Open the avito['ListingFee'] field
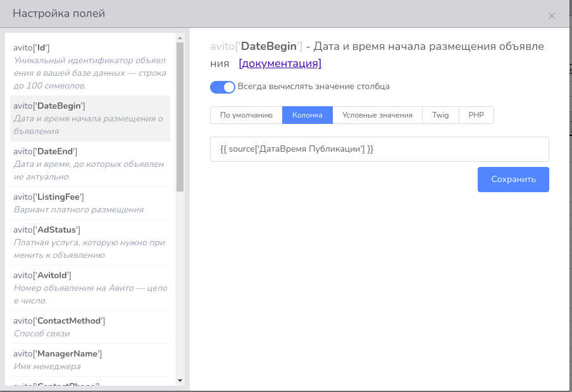 pyautogui.click(x=90, y=204)
